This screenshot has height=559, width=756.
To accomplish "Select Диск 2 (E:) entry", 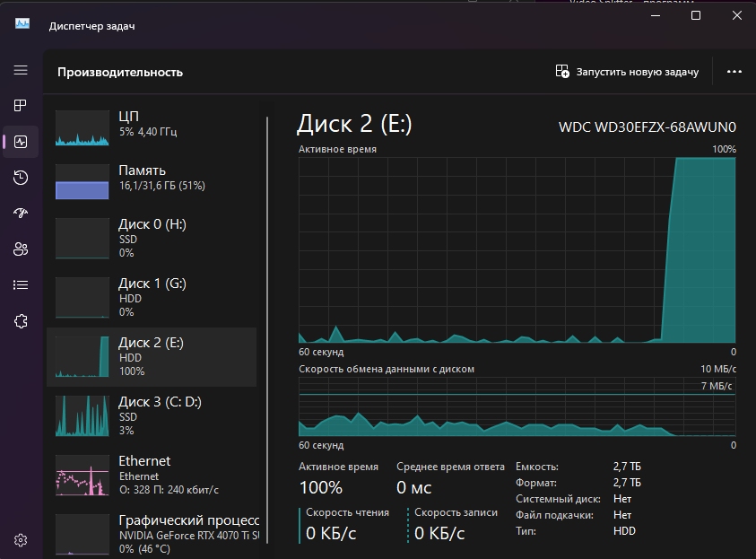I will (x=152, y=357).
